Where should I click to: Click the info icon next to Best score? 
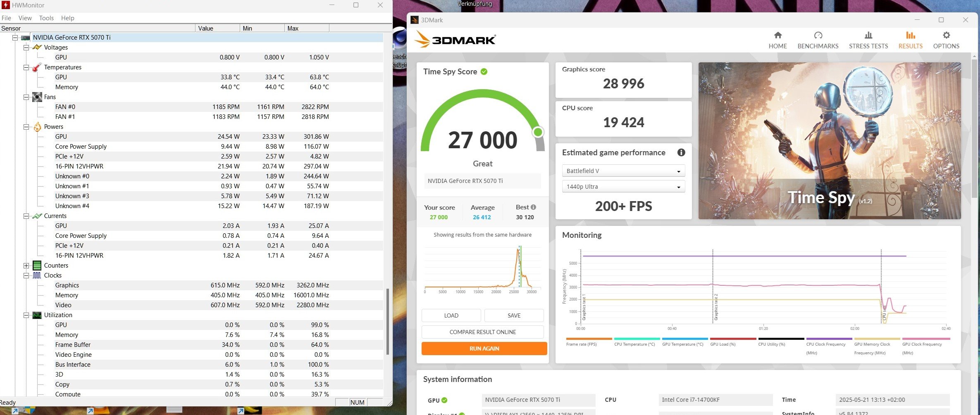pos(533,207)
